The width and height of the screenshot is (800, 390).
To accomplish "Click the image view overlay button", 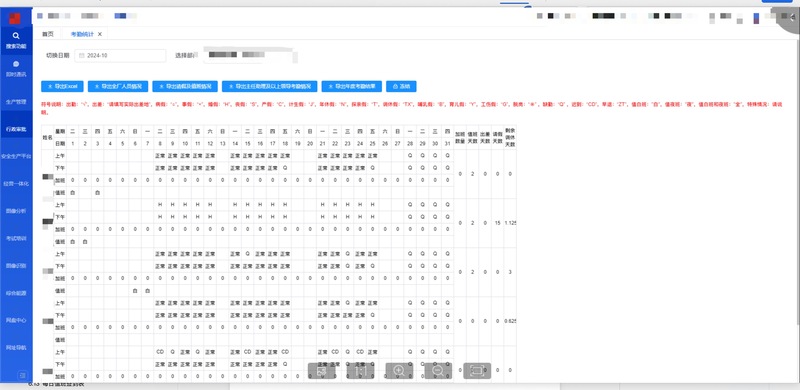I will [x=321, y=371].
